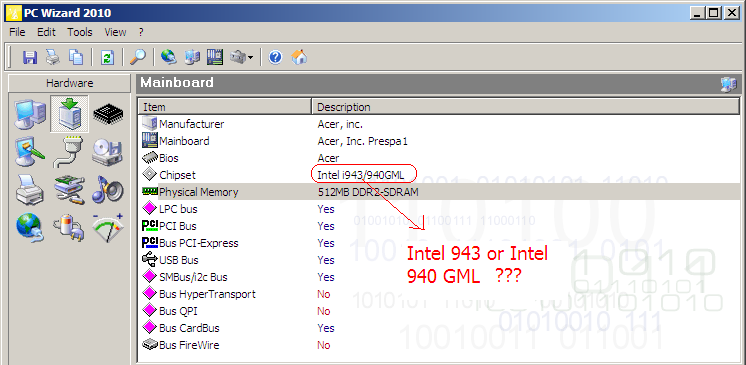Select the Chipset row in the list
Screen dimensions: 746x365
(439, 175)
